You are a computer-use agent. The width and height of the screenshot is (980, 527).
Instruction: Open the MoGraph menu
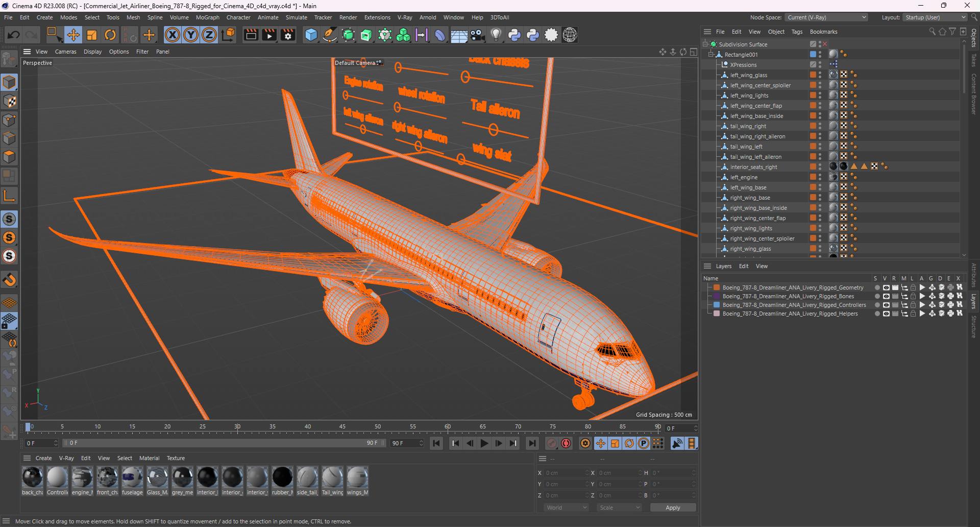(207, 17)
